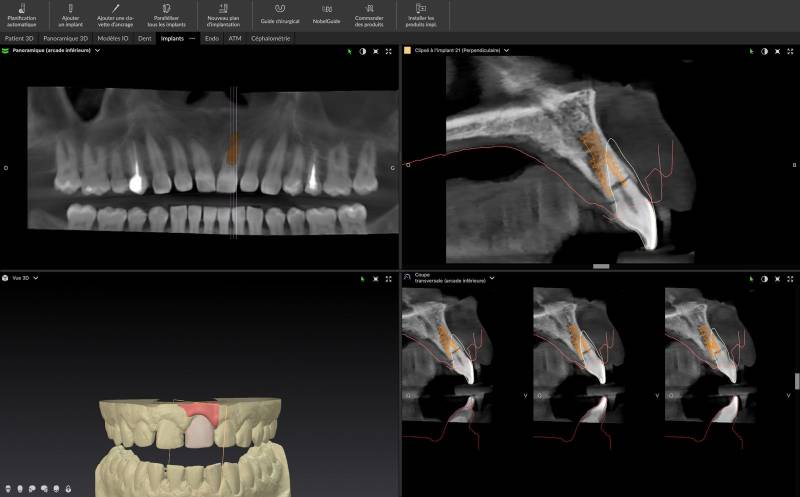Start Planification automatique tool
Viewport: 800px width, 497px height.
22,15
